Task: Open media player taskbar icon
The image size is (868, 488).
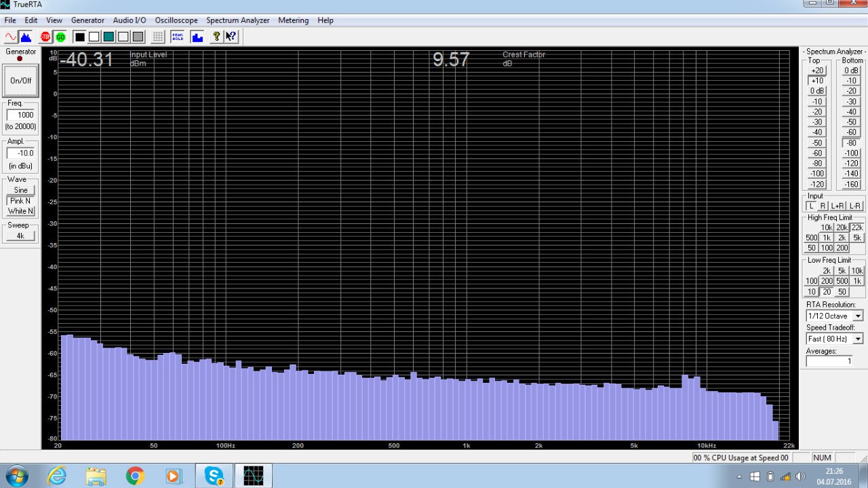Action: pos(174,476)
